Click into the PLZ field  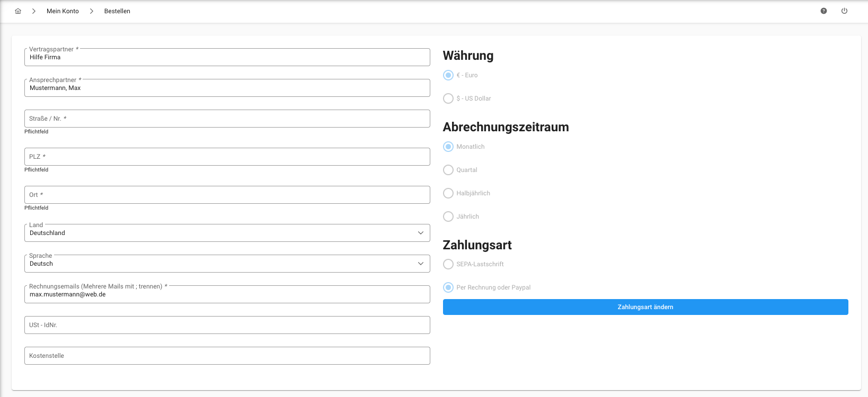(x=227, y=157)
